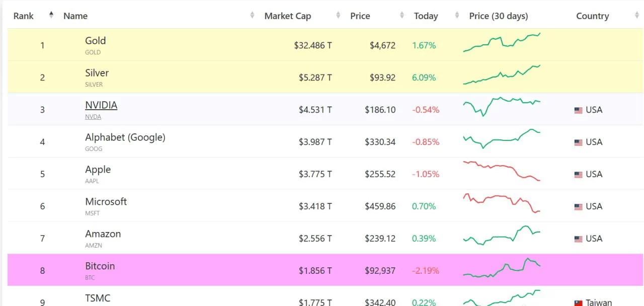This screenshot has height=306, width=644.
Task: Click the Country column sort arrows
Action: 637,16
